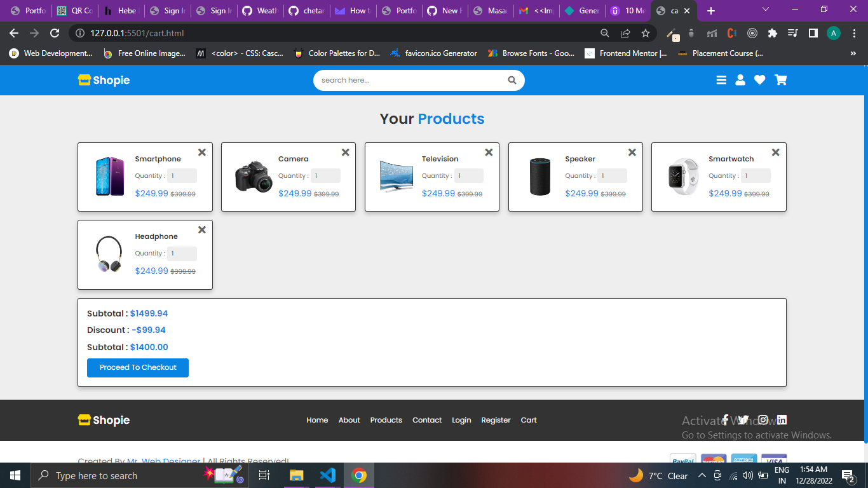The image size is (868, 488).
Task: Open the user account icon
Action: click(740, 80)
